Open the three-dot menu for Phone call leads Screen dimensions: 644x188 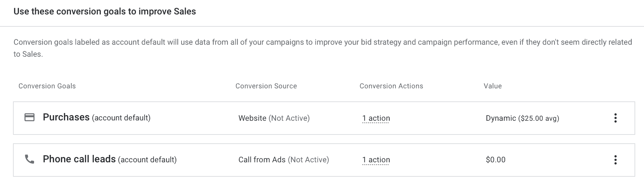615,160
